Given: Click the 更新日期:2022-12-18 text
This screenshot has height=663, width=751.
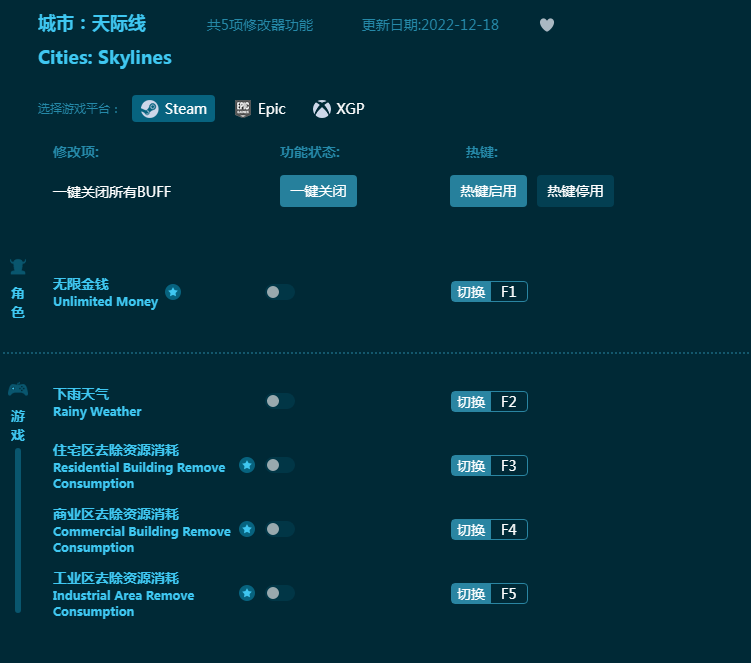Looking at the screenshot, I should click(x=430, y=25).
